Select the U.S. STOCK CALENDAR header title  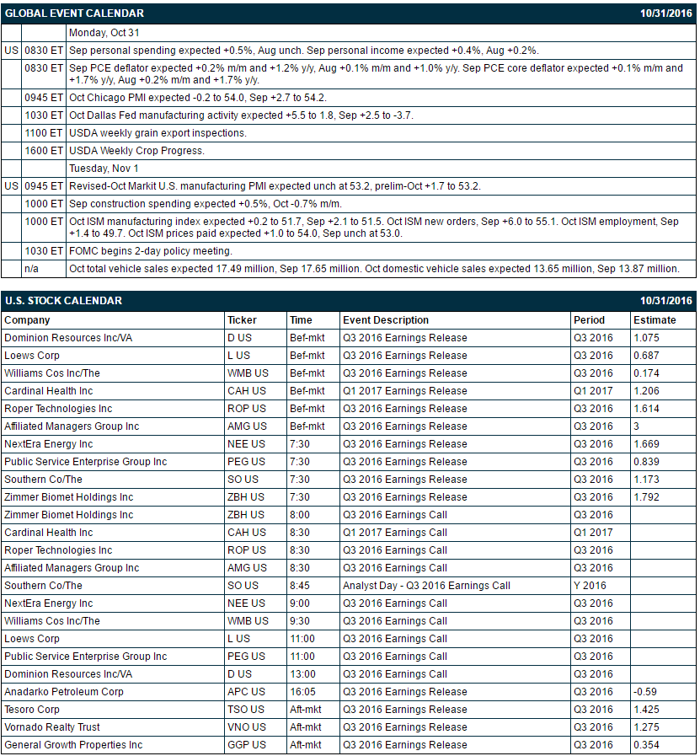click(63, 301)
